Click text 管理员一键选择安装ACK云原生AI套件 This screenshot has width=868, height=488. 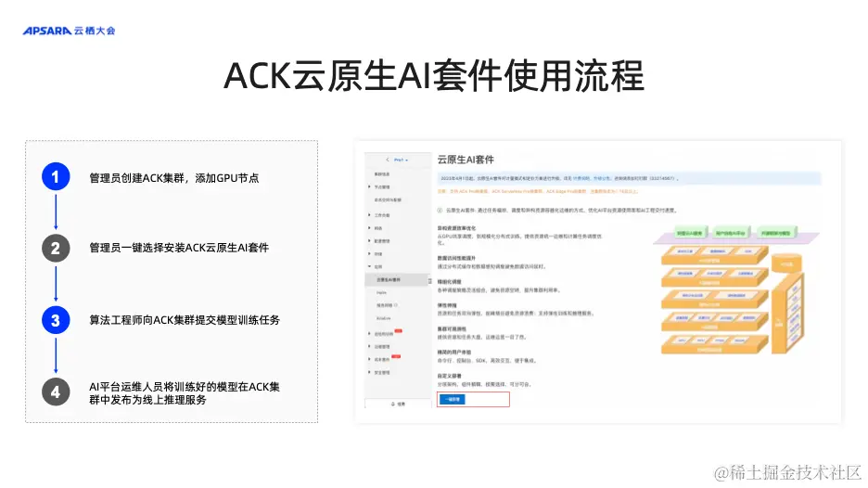[x=179, y=248]
